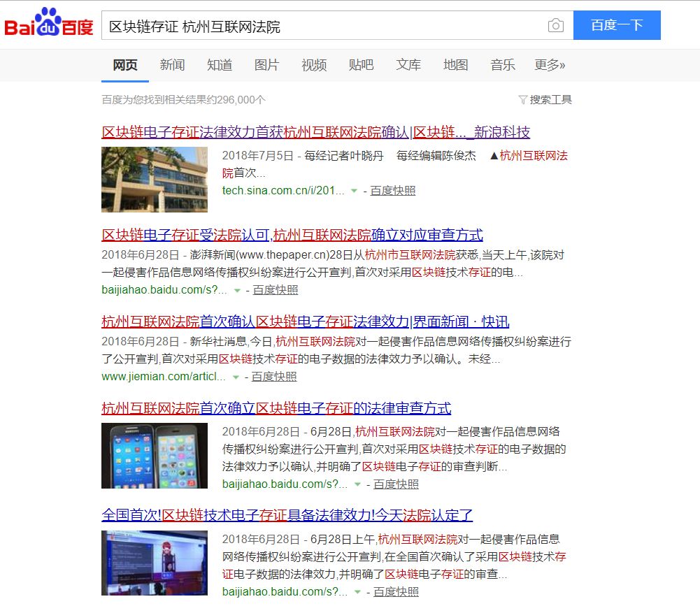700x606 pixels.
Task: Click the www.jiemian.com/articl... URL
Action: point(164,377)
